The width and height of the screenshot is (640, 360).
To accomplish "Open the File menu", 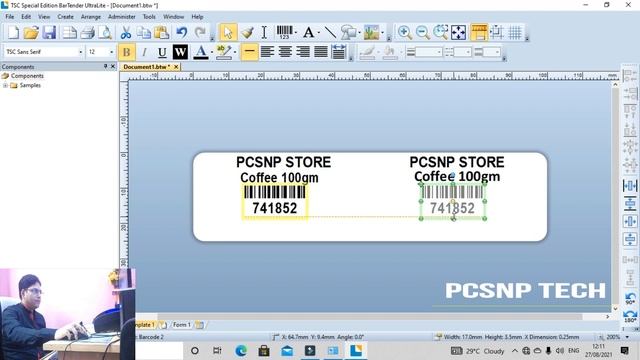I will [x=9, y=17].
